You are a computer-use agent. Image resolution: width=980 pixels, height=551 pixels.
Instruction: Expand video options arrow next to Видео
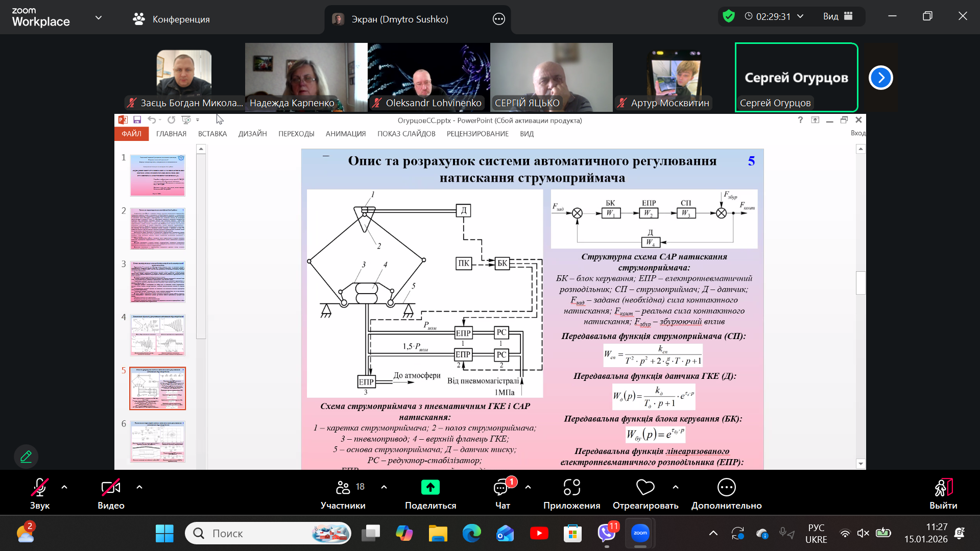(139, 487)
